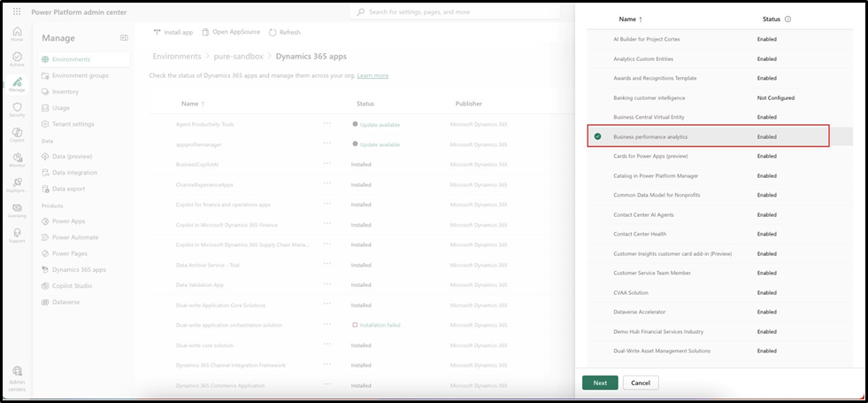Viewport: 868px width, 403px height.
Task: Open more options for Agent Productivity Tools
Action: click(x=327, y=123)
